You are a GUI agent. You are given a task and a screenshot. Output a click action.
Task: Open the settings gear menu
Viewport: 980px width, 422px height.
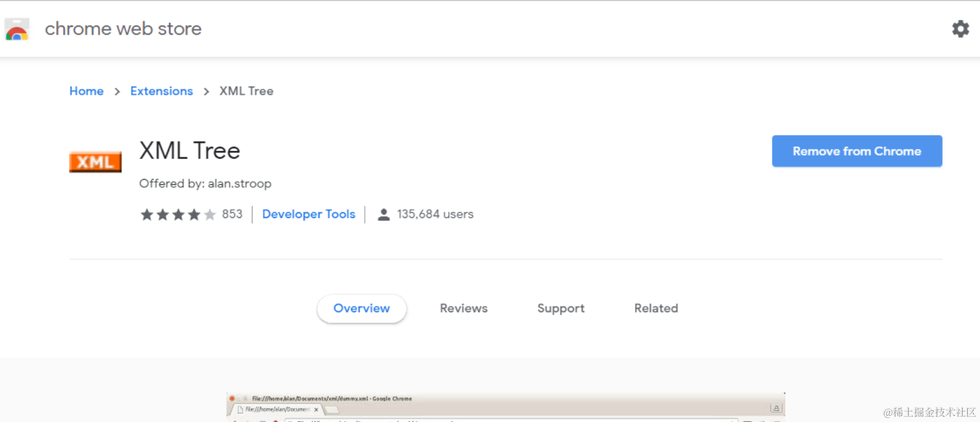tap(960, 29)
